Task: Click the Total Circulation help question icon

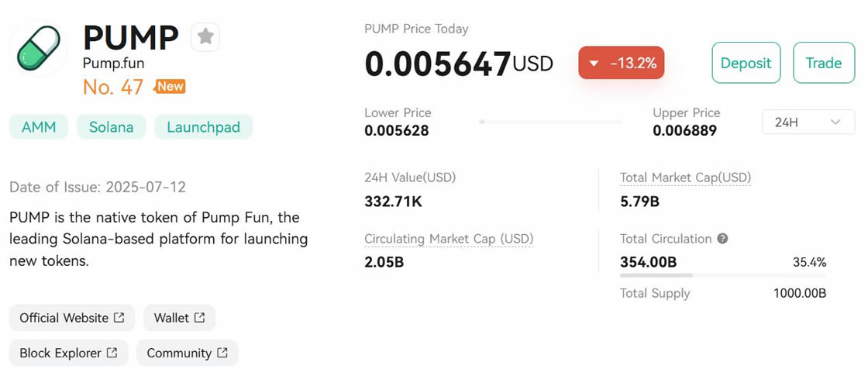Action: (722, 239)
